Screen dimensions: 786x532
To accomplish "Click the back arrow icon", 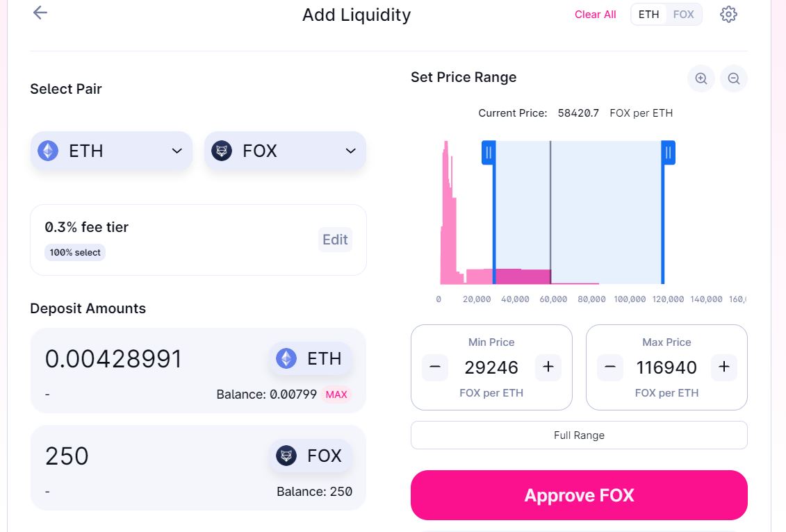I will coord(40,13).
